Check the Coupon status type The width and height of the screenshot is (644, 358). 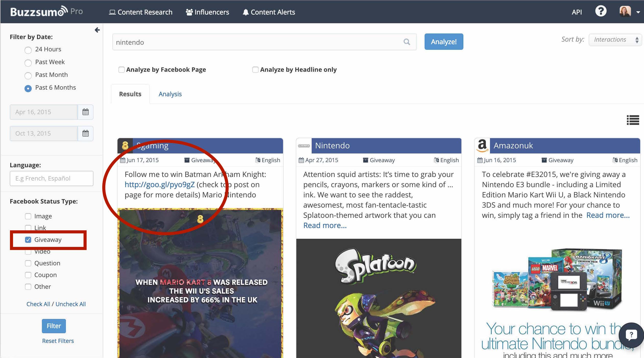[28, 275]
